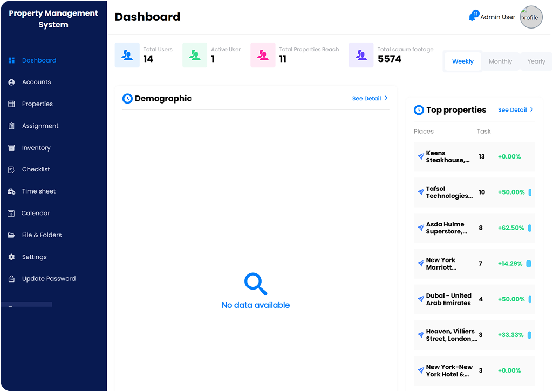Go to Properties in sidebar

[37, 104]
